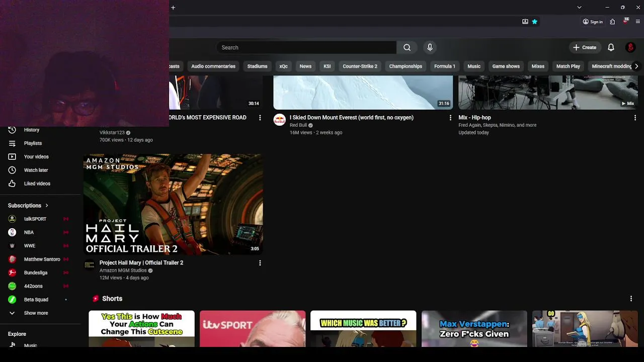Open the talkSPORT channel subscription
Viewport: 644px width, 362px height.
coord(36,219)
